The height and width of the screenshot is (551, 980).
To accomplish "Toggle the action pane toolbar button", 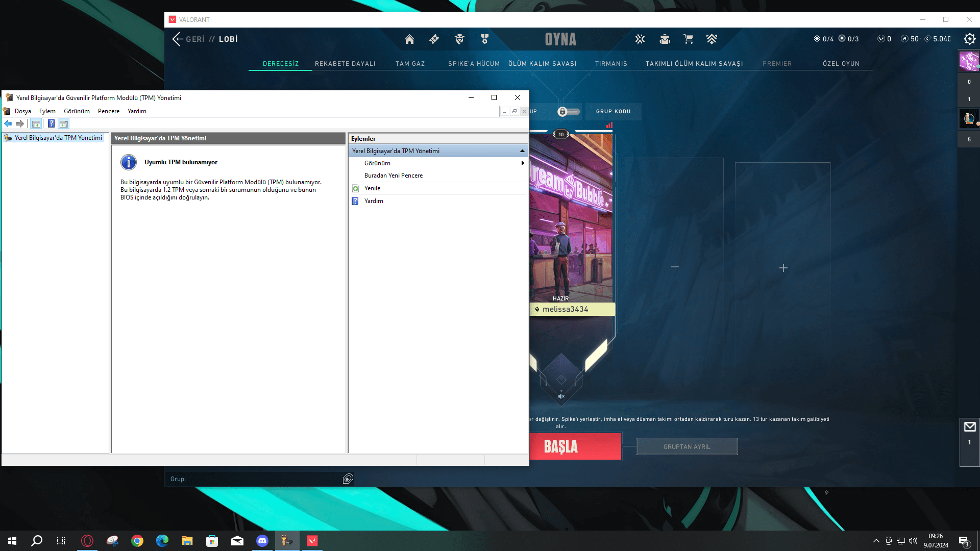I will 64,123.
